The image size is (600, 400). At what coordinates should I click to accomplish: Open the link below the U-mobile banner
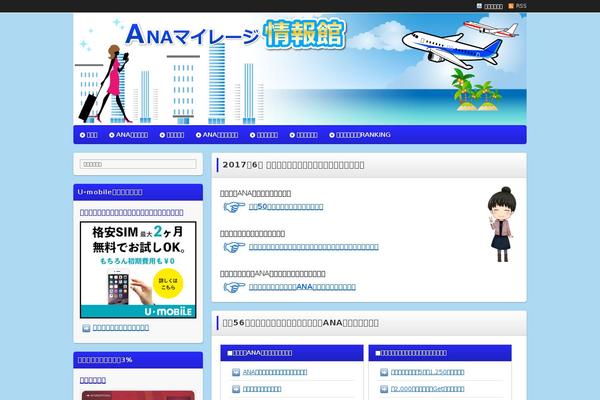(x=121, y=328)
